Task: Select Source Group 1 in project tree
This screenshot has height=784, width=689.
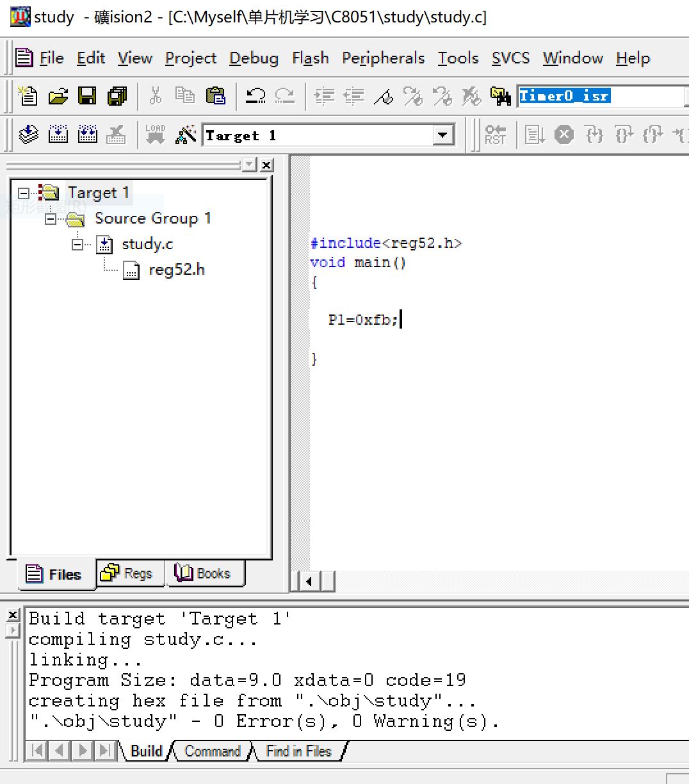Action: click(153, 218)
